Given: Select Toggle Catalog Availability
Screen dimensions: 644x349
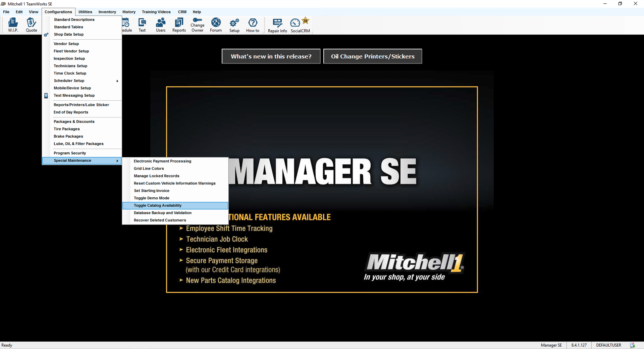Looking at the screenshot, I should click(x=158, y=205).
